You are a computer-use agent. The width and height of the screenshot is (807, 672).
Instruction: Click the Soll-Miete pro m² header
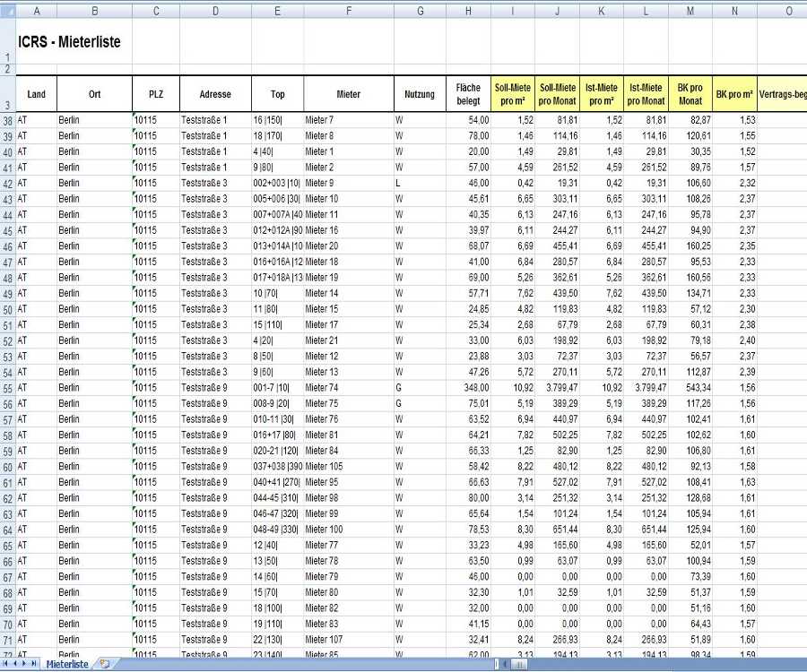tap(513, 94)
